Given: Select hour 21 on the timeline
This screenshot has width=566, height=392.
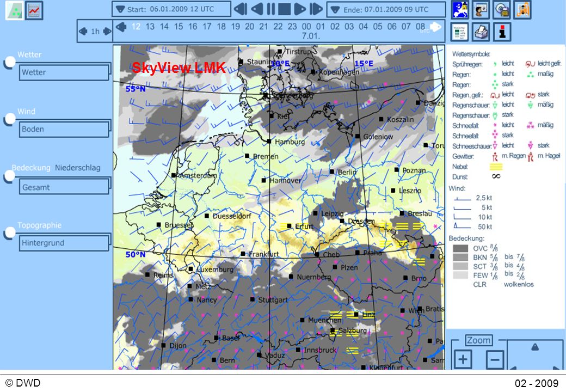Looking at the screenshot, I should coord(263,26).
